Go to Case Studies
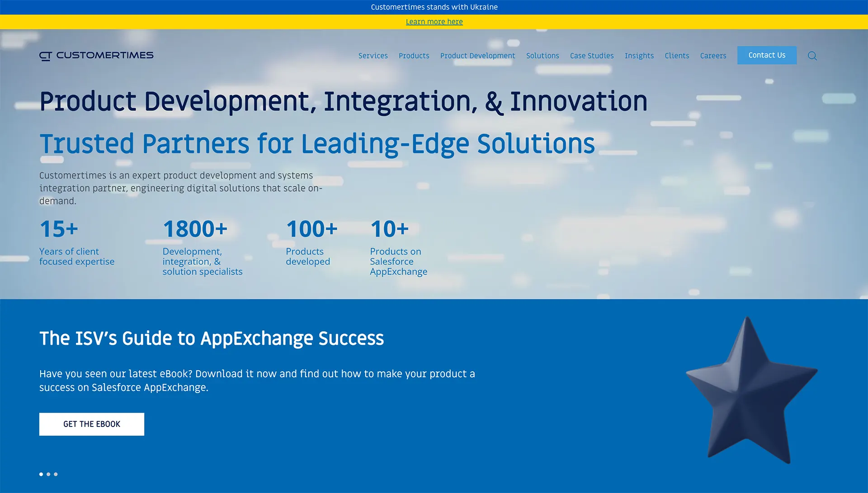 pyautogui.click(x=592, y=56)
